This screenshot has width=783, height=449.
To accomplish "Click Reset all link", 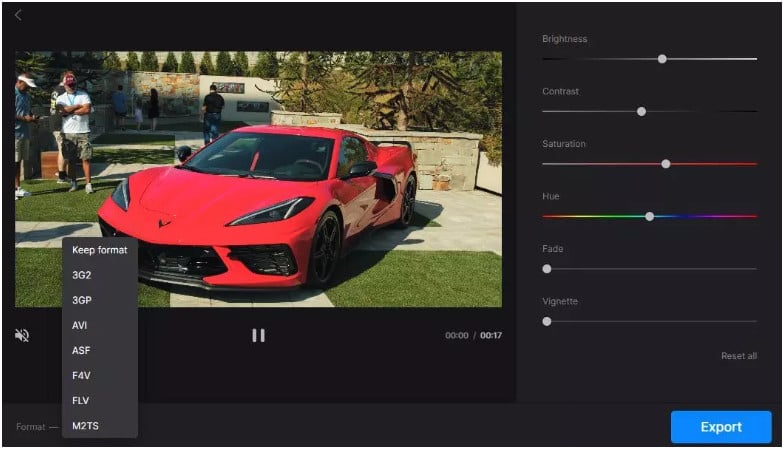I will tap(739, 356).
